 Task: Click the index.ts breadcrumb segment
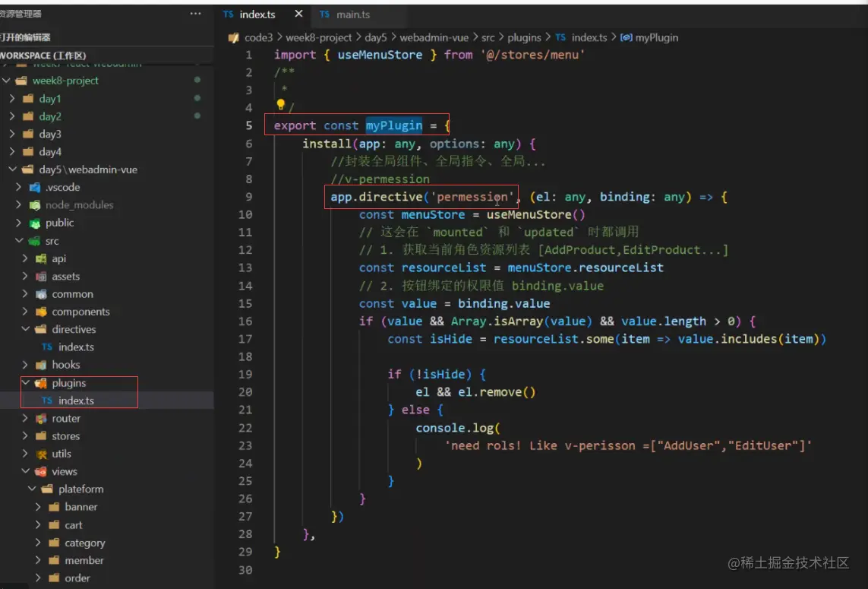[x=589, y=38]
